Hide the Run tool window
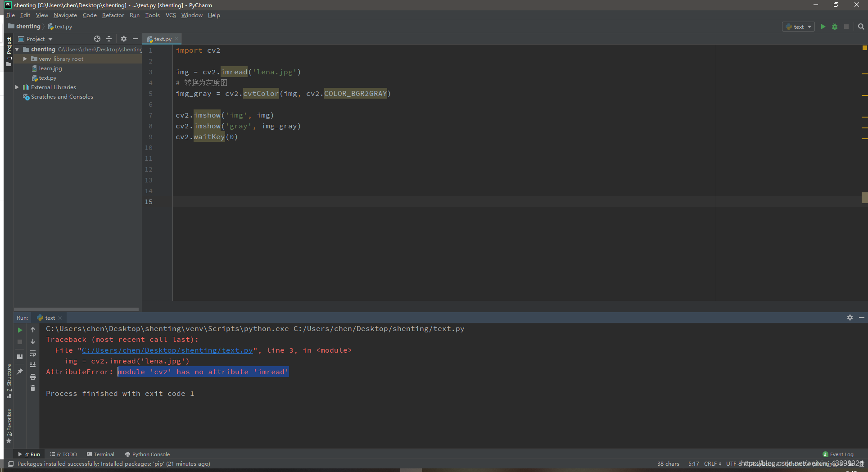The width and height of the screenshot is (868, 472). coord(862,318)
